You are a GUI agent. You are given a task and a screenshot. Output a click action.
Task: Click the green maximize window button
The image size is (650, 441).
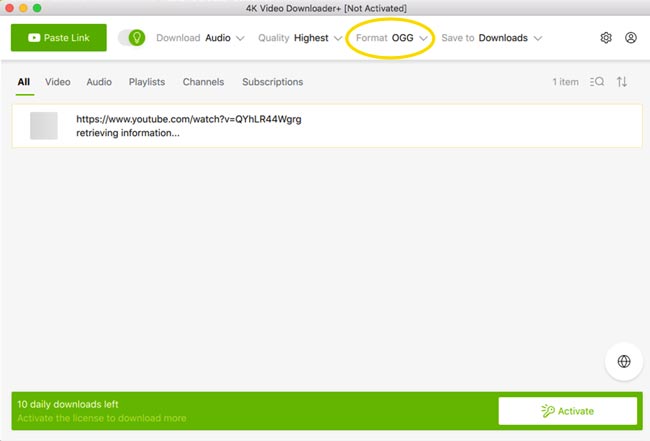[x=38, y=8]
